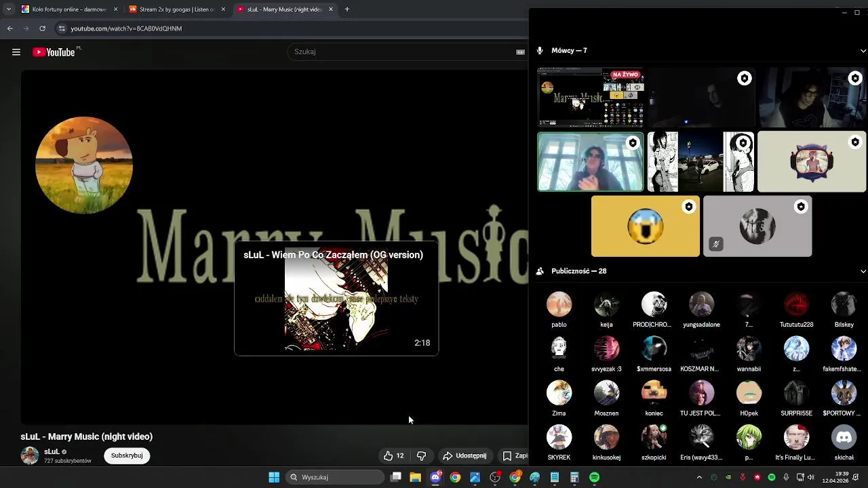
Task: Open Bilskey's audience avatar
Action: pyautogui.click(x=844, y=305)
